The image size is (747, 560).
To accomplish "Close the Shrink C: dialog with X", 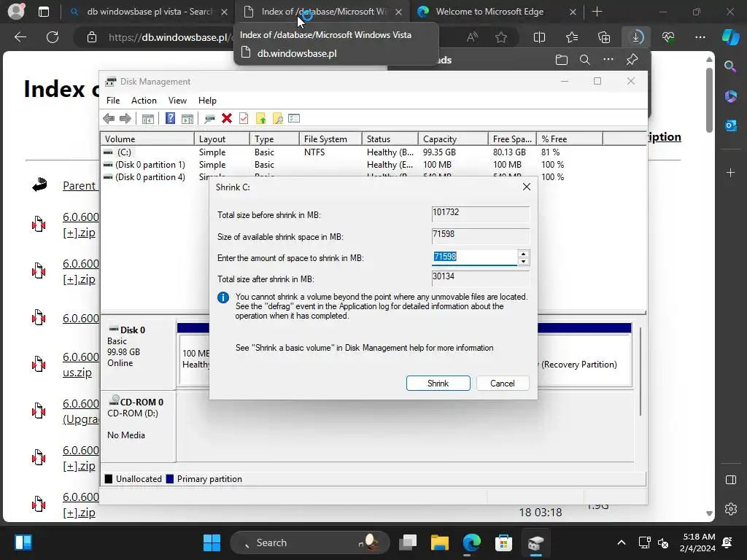I will pos(527,187).
